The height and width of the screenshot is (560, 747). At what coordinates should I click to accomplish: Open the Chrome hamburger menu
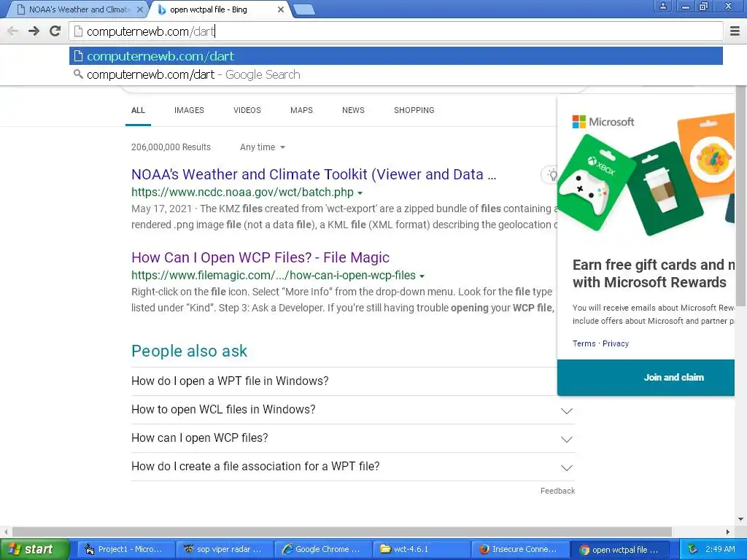[735, 31]
